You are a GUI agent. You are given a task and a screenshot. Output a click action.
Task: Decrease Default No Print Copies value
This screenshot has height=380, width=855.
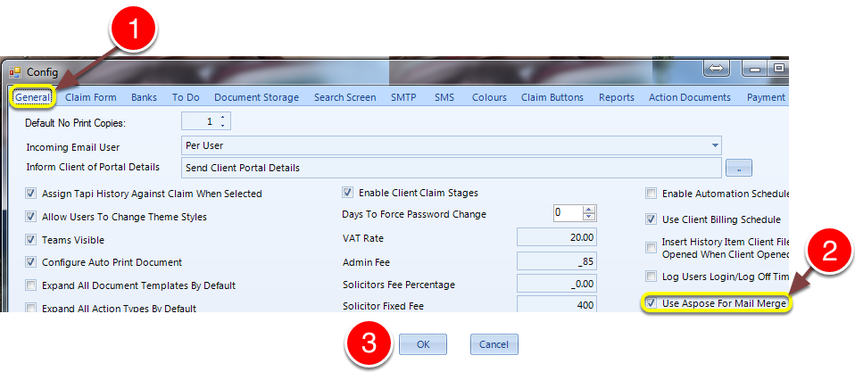[222, 125]
